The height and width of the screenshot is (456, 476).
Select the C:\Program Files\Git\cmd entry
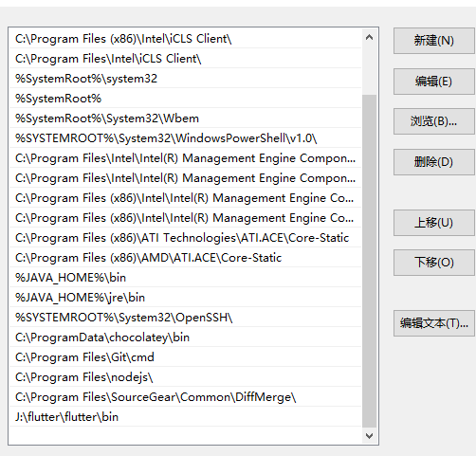(185, 357)
